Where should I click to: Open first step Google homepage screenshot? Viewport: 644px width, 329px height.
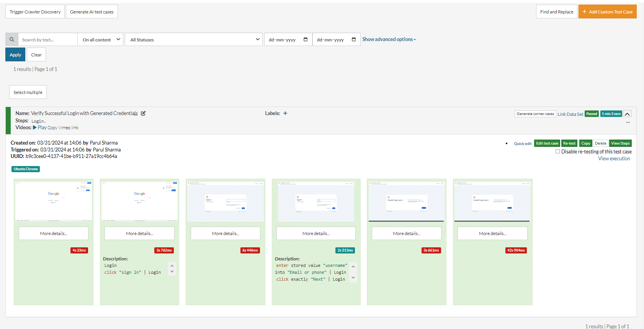tap(54, 202)
